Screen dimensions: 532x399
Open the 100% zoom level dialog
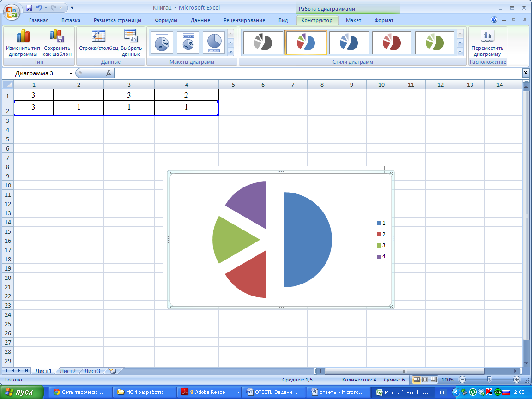tap(448, 380)
